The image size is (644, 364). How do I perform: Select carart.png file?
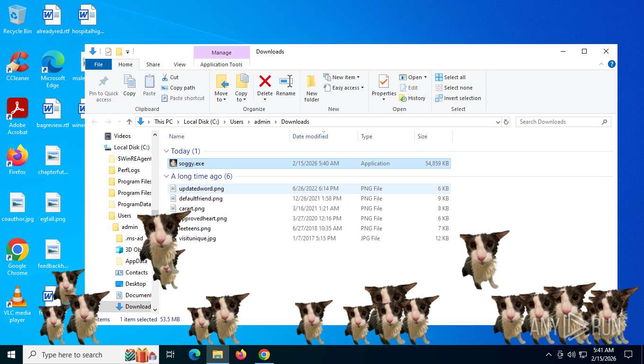point(309,209)
